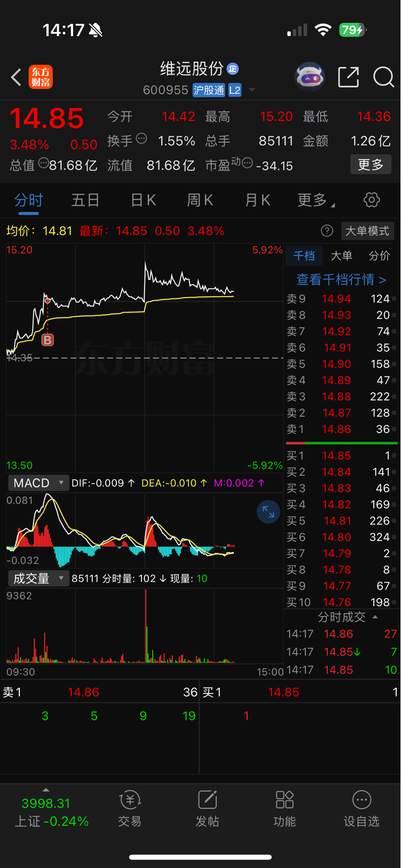Expand the 更多 chart period menu

coord(316,200)
